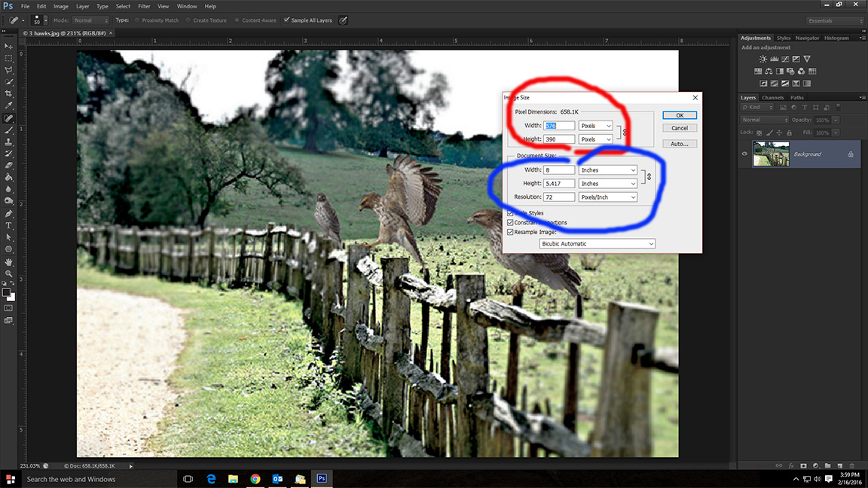The image size is (868, 488).
Task: Open the Filter menu
Action: (143, 6)
